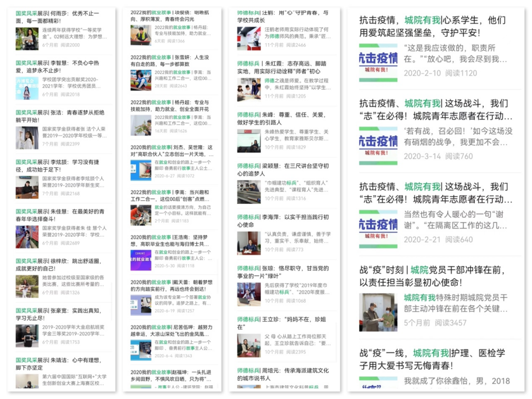Open 师德标兵 周培元：传承海派建筑文化 article
This screenshot has height=399, width=532.
(283, 374)
